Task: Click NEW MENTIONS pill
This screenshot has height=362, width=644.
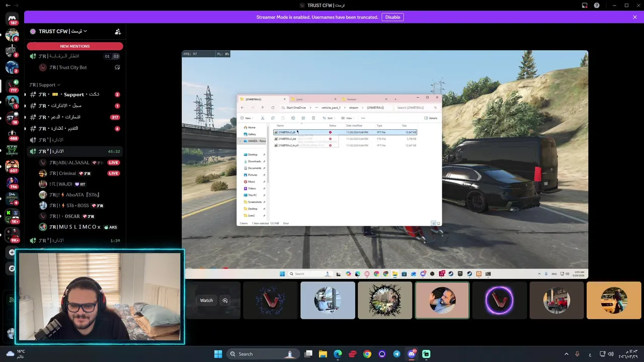Action: [x=75, y=46]
